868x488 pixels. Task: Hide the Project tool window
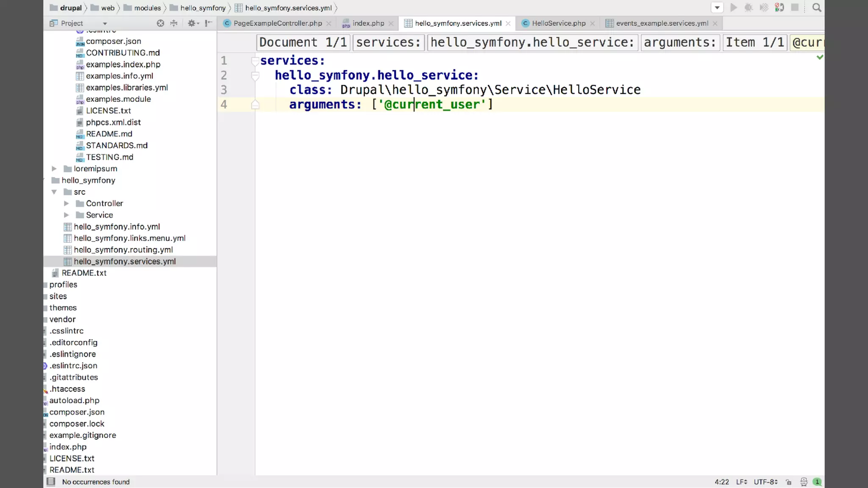point(208,23)
